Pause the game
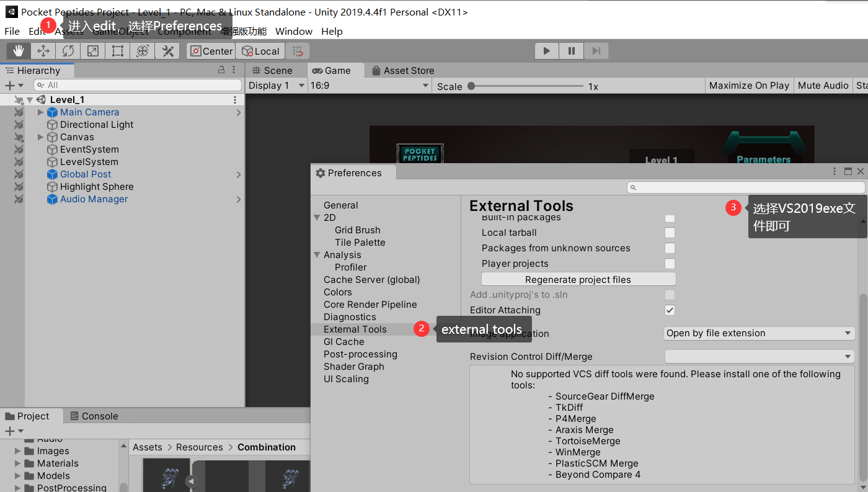868x492 pixels. pyautogui.click(x=571, y=51)
